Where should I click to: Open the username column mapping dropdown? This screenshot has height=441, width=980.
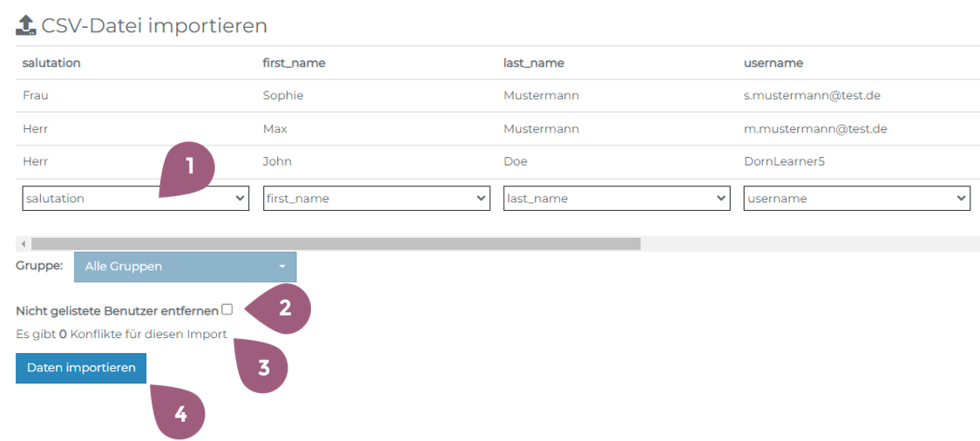click(x=857, y=199)
